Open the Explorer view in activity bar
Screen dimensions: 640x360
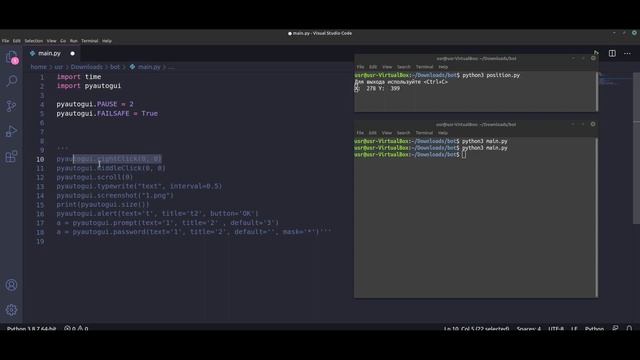11,57
